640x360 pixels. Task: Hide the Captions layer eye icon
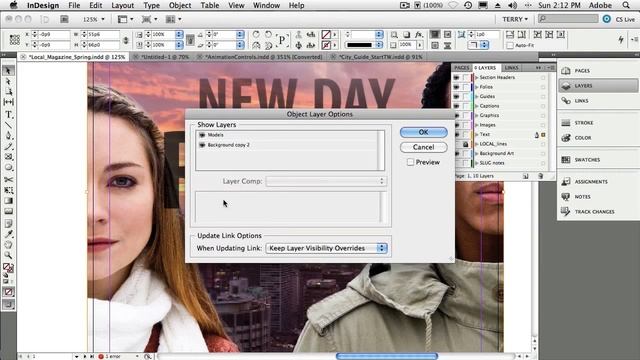tap(456, 106)
